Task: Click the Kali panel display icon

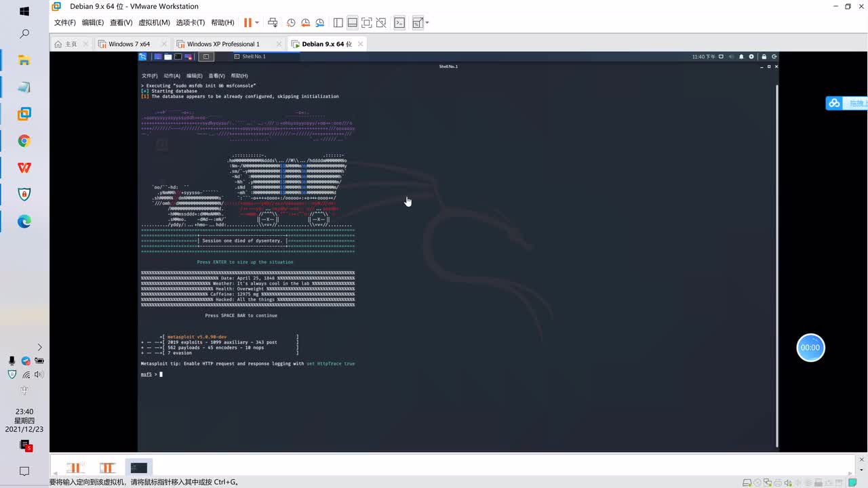Action: [x=722, y=57]
